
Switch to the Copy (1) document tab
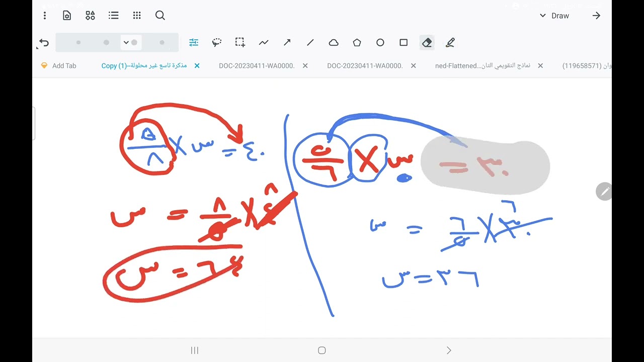(x=144, y=66)
